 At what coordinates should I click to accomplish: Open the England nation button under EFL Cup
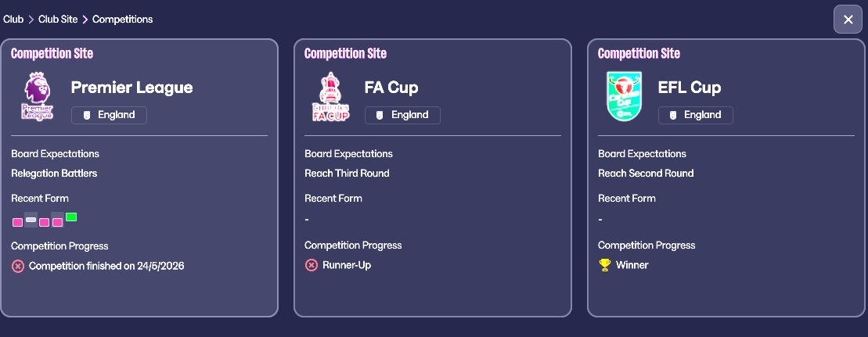tap(695, 115)
